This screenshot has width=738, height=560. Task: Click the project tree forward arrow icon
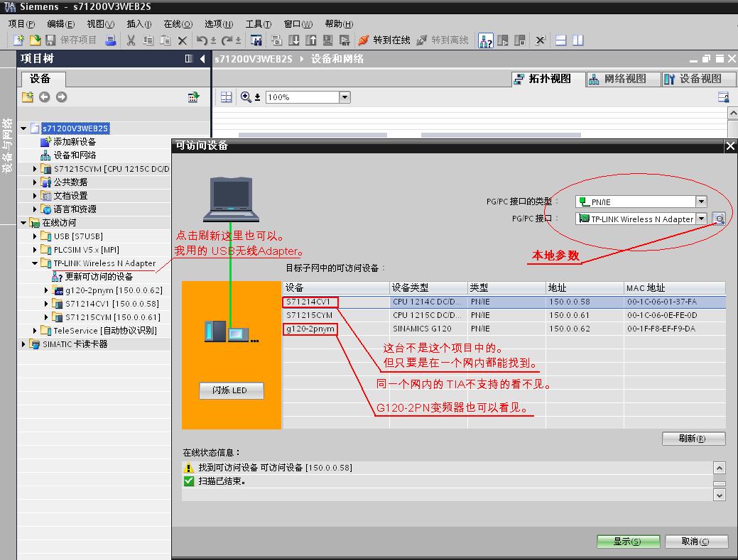coord(62,97)
